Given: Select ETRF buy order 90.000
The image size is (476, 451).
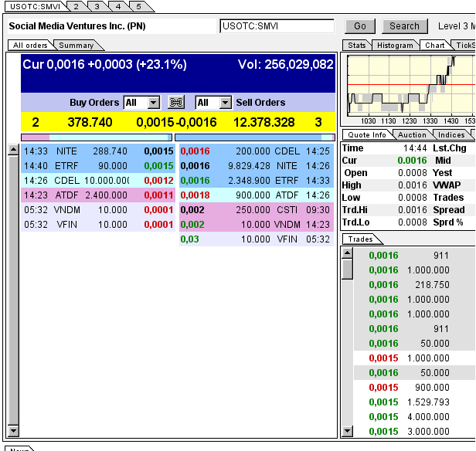Looking at the screenshot, I should pyautogui.click(x=98, y=166).
